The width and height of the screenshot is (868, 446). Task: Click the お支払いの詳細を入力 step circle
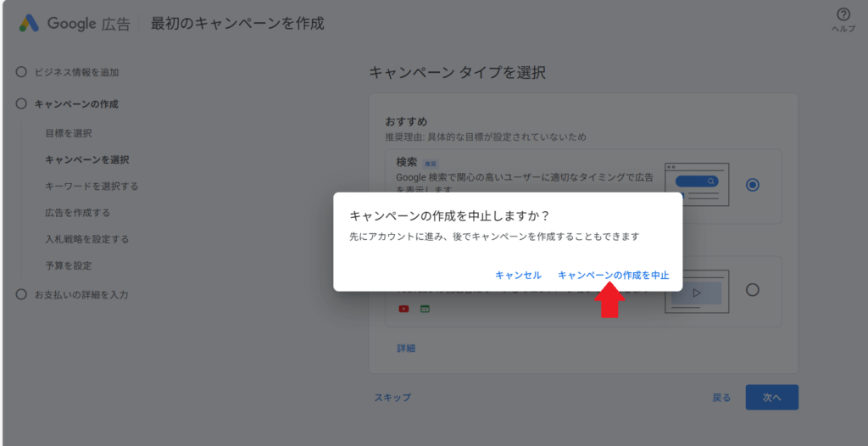tap(21, 295)
